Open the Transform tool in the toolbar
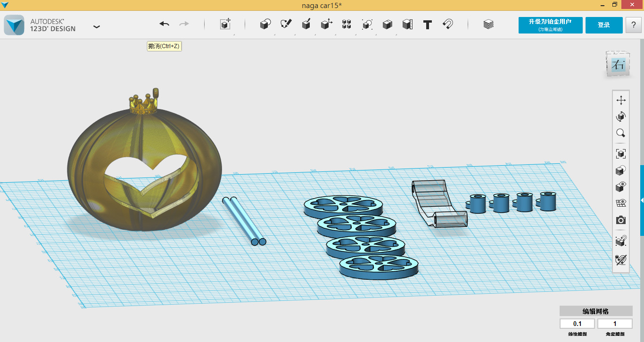 pyautogui.click(x=225, y=25)
